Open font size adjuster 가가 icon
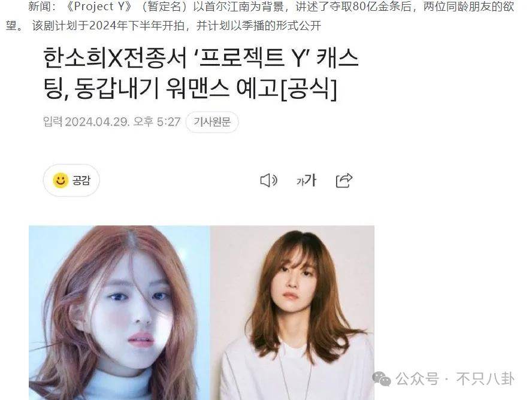The image size is (532, 400). 306,180
